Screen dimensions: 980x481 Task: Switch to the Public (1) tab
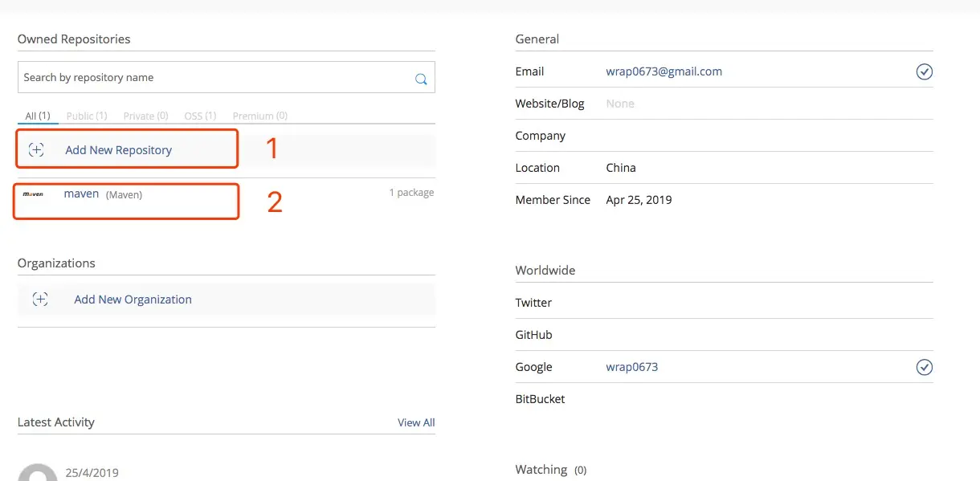click(87, 116)
